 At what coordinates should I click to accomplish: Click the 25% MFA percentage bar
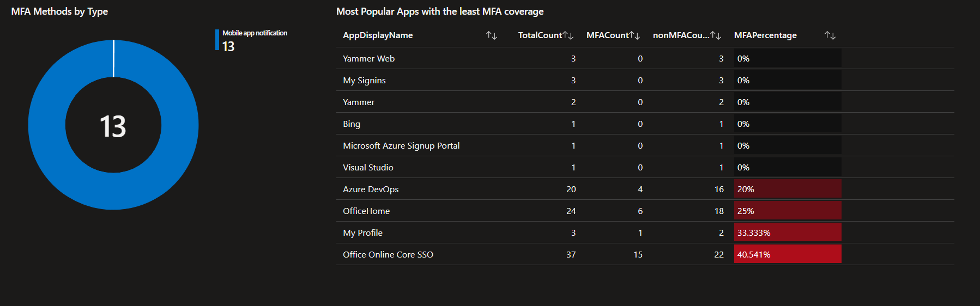coord(788,211)
